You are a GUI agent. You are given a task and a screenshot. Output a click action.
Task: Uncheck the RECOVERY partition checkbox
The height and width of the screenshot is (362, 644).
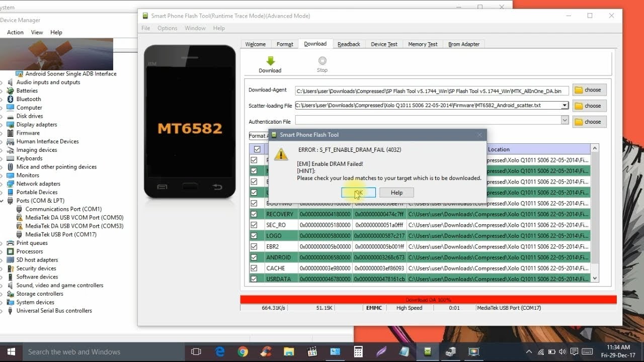click(254, 214)
